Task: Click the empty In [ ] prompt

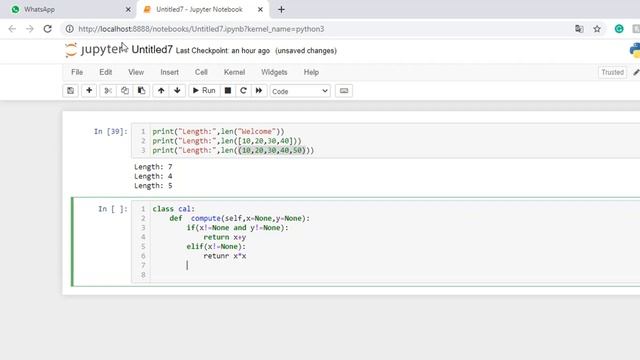Action: [x=113, y=209]
